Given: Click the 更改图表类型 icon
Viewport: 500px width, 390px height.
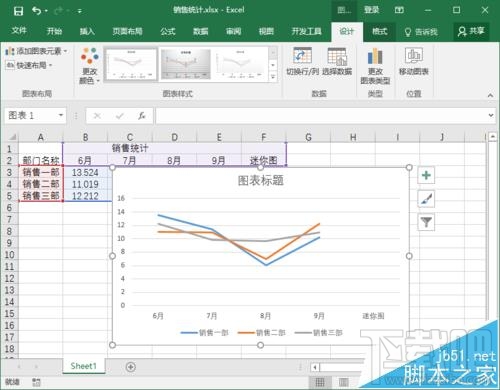Looking at the screenshot, I should [375, 66].
